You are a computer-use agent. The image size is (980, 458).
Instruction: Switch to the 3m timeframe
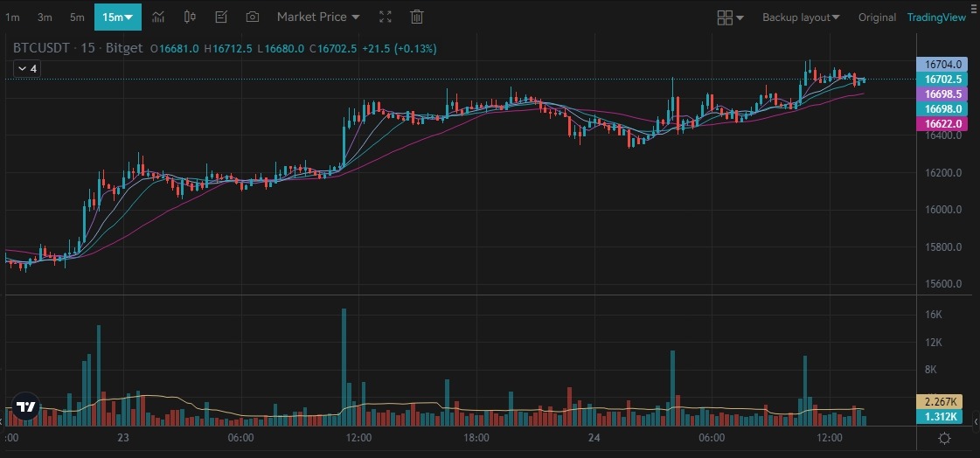45,17
